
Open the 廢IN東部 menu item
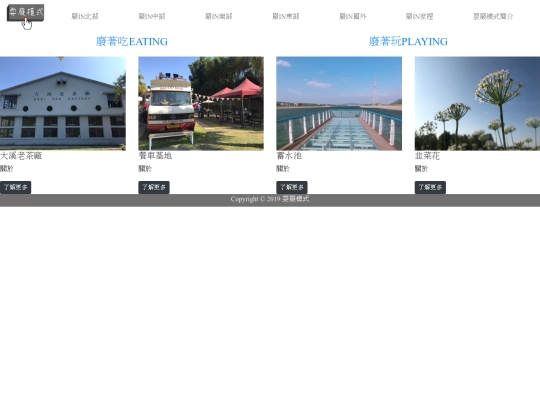(286, 16)
